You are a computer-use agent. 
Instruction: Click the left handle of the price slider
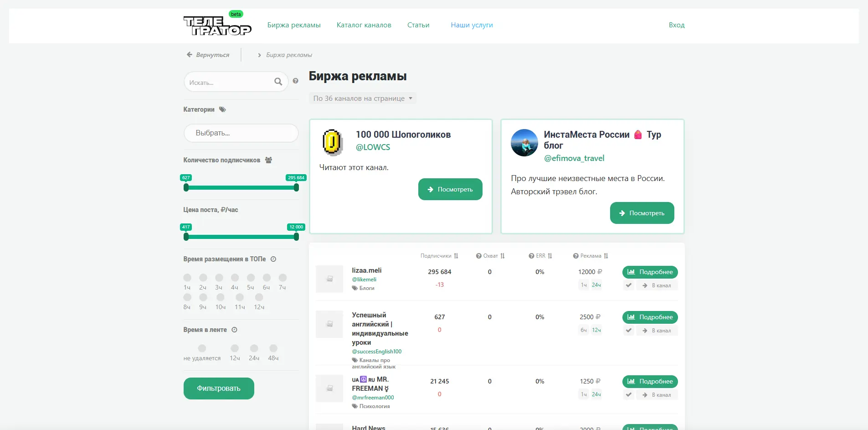pos(185,237)
